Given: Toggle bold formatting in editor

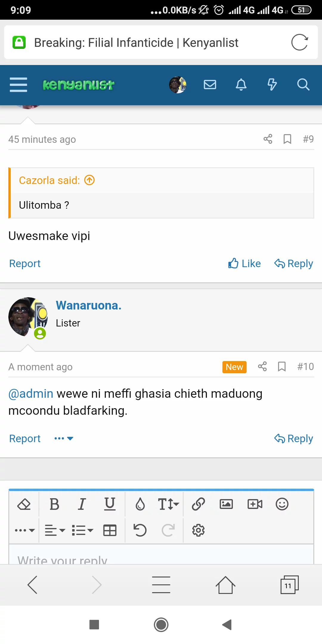Looking at the screenshot, I should [x=54, y=504].
